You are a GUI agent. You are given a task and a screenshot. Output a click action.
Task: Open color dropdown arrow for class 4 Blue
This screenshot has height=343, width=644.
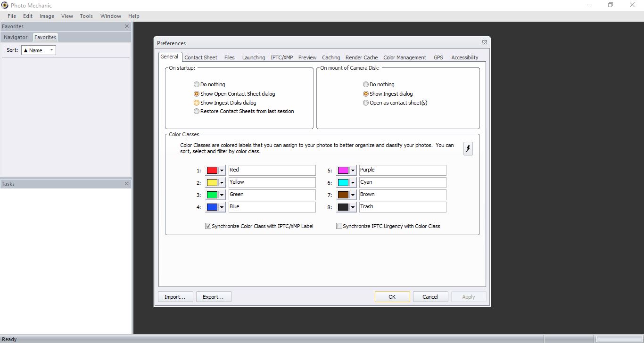[222, 207]
